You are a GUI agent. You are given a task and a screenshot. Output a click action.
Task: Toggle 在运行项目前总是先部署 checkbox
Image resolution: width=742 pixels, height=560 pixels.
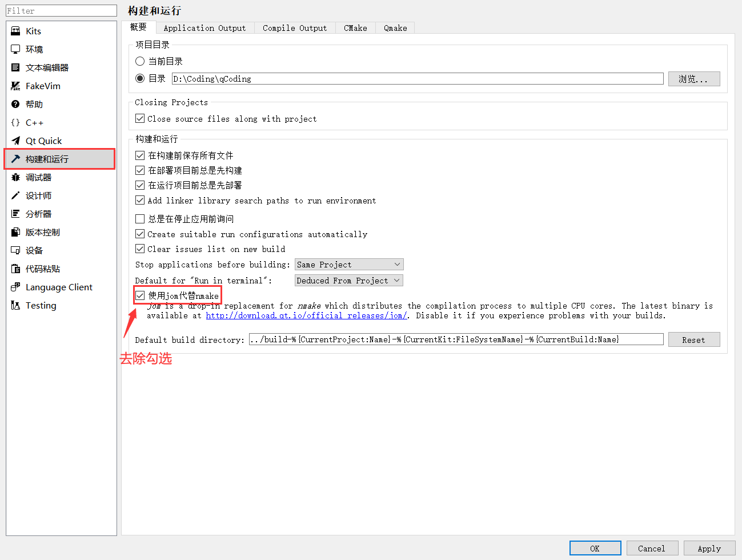[140, 185]
